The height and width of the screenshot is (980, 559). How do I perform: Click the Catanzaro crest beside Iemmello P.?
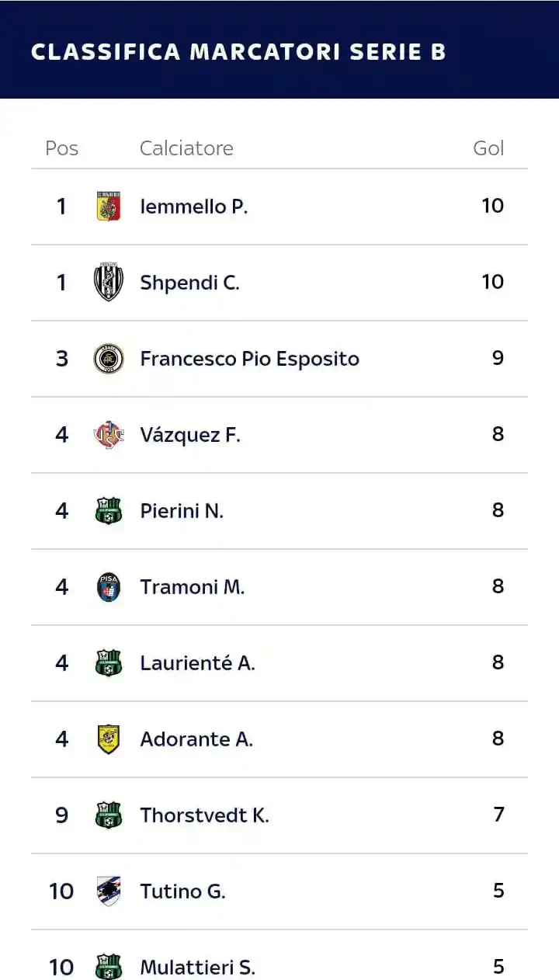click(x=109, y=207)
